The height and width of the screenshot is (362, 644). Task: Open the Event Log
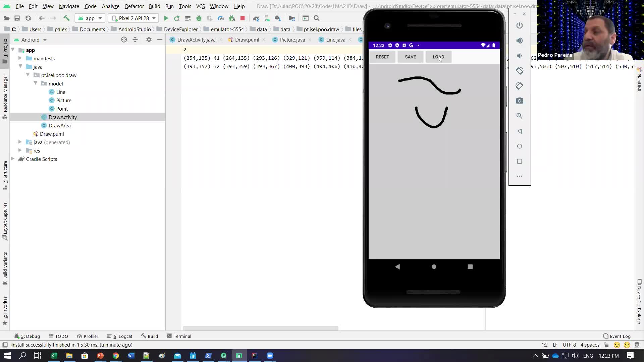click(616, 336)
